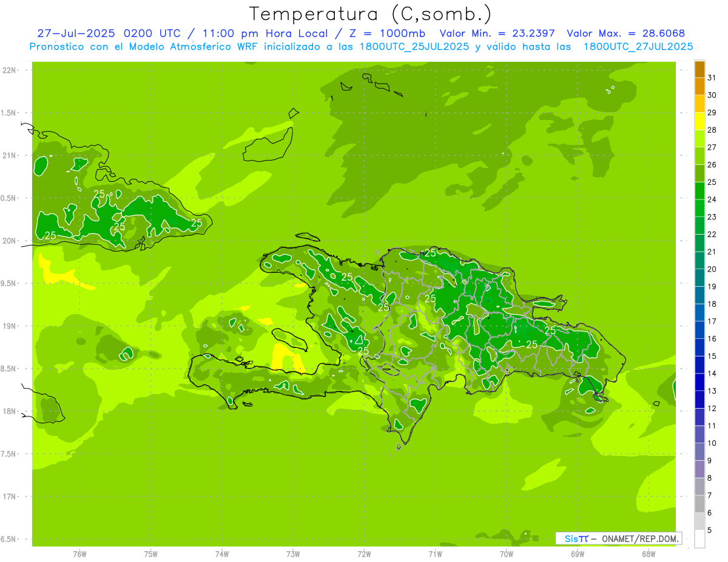Click the '74W' longitude axis label
Screen dimensions: 728x562
click(221, 554)
